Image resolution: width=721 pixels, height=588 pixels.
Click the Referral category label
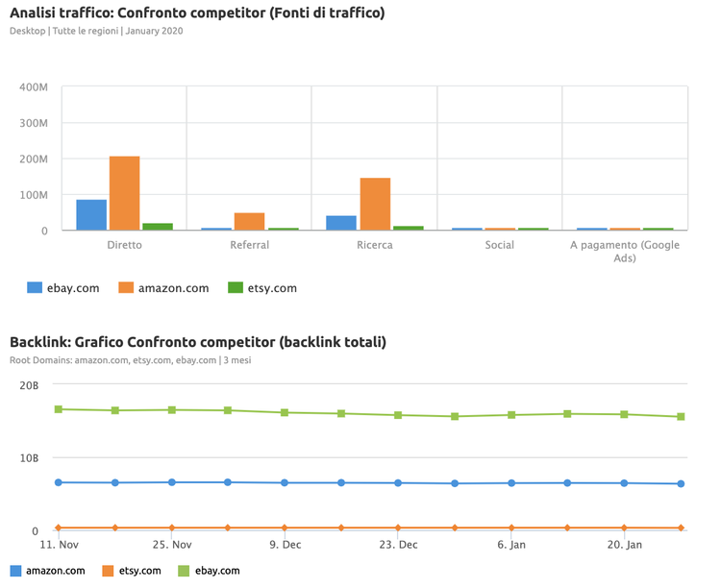coord(250,245)
